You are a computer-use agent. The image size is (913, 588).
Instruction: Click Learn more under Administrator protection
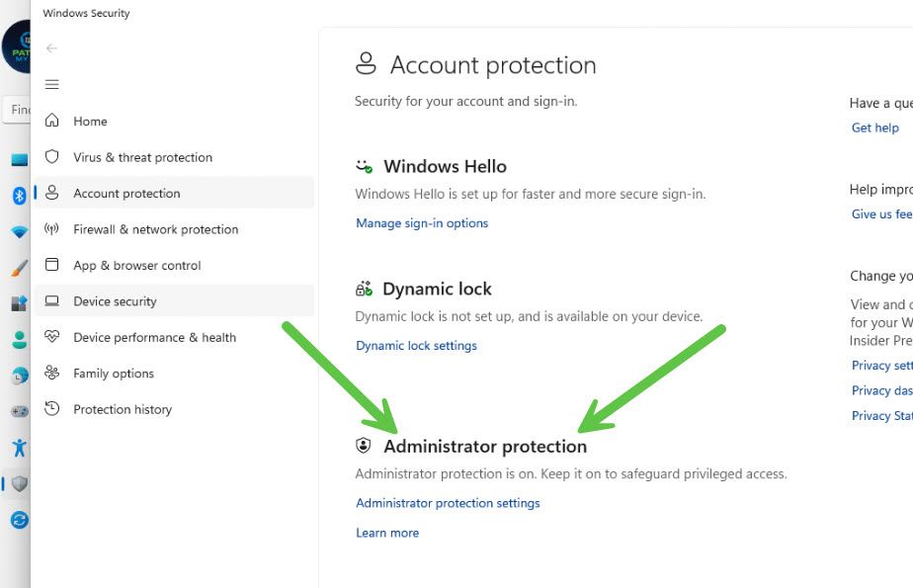click(x=387, y=533)
